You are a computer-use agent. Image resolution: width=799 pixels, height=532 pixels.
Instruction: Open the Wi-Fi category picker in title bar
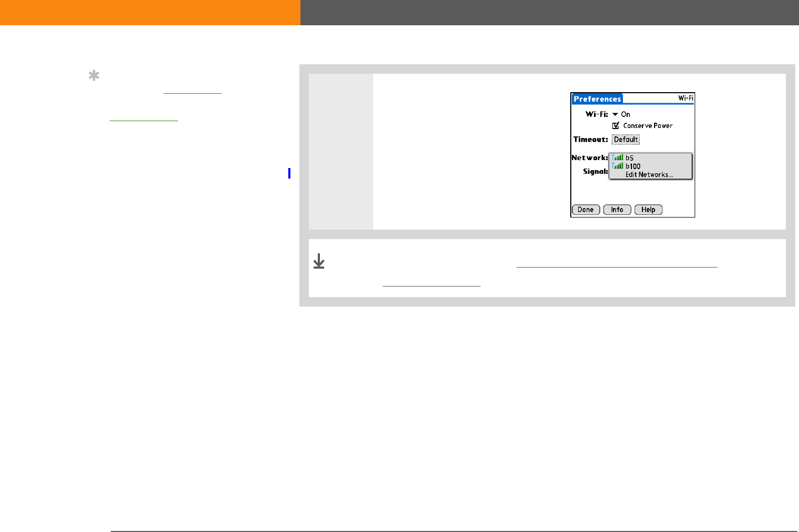pyautogui.click(x=686, y=98)
